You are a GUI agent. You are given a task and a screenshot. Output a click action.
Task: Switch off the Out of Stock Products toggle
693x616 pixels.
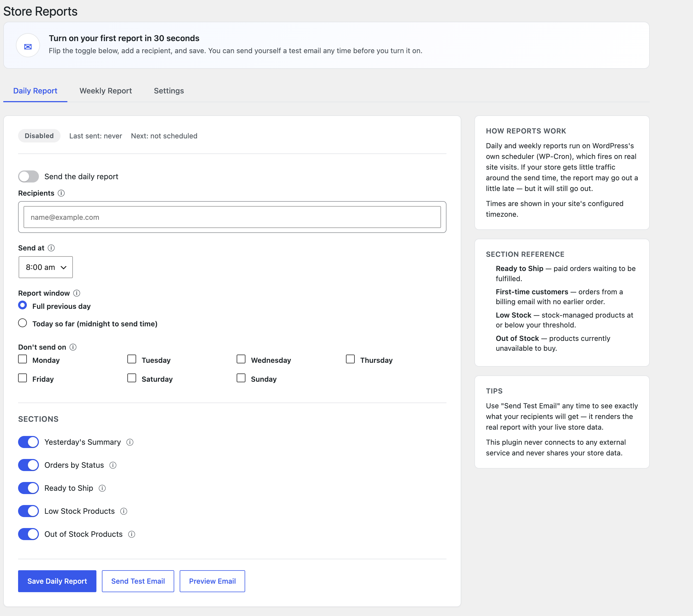(28, 534)
